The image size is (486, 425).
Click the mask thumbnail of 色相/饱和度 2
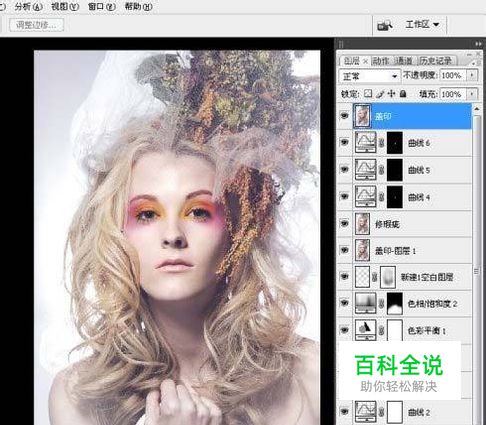tap(394, 303)
